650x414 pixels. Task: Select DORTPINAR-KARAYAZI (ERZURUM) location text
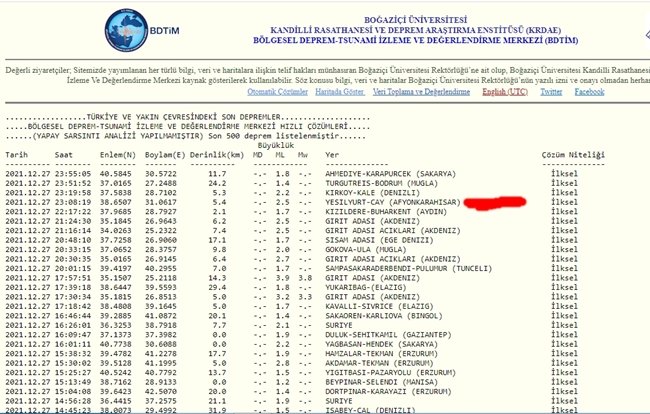(x=388, y=392)
